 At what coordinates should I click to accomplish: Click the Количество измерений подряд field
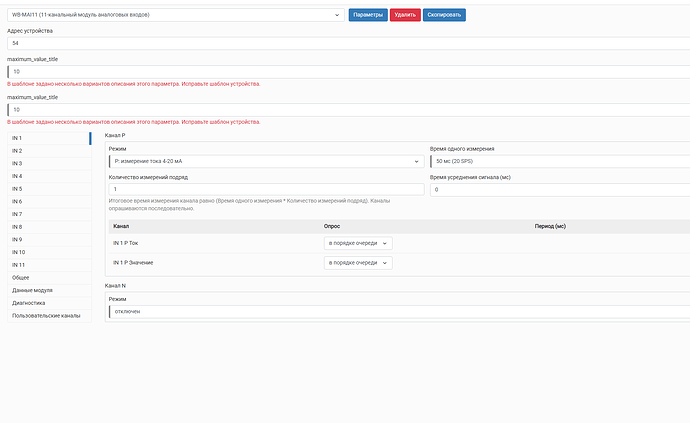(x=266, y=189)
